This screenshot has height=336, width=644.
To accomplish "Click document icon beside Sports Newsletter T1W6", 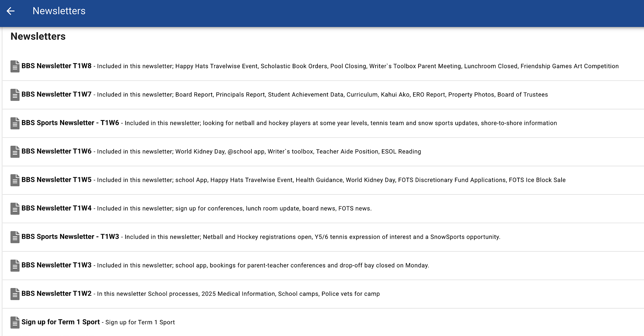I will point(15,123).
